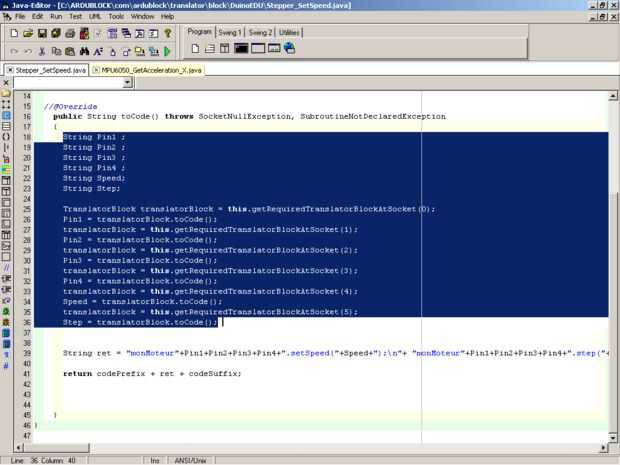
Task: Run the program with the green arrow
Action: click(x=167, y=51)
